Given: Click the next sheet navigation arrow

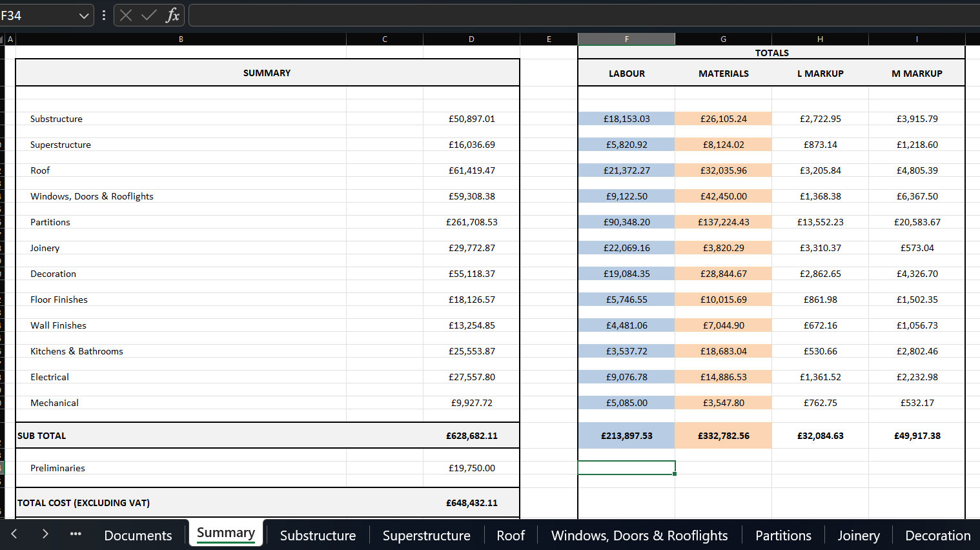Looking at the screenshot, I should coord(45,534).
